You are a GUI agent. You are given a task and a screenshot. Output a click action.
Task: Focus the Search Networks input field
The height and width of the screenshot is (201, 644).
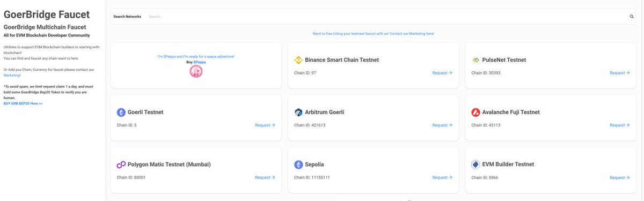click(386, 17)
